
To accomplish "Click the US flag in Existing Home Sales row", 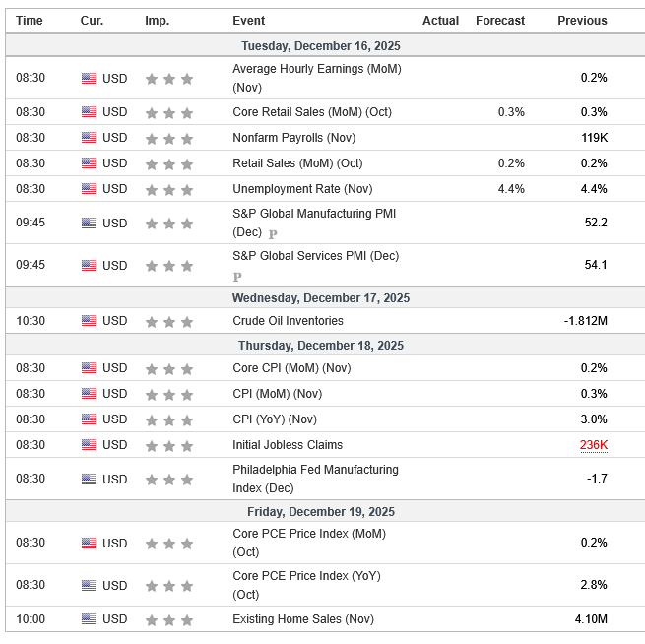I will [89, 619].
